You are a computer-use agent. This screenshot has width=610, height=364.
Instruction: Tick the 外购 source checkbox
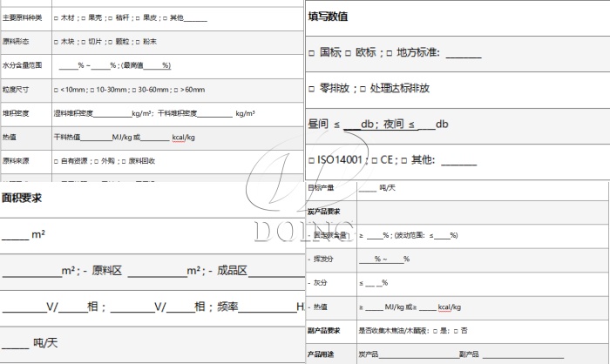point(96,161)
